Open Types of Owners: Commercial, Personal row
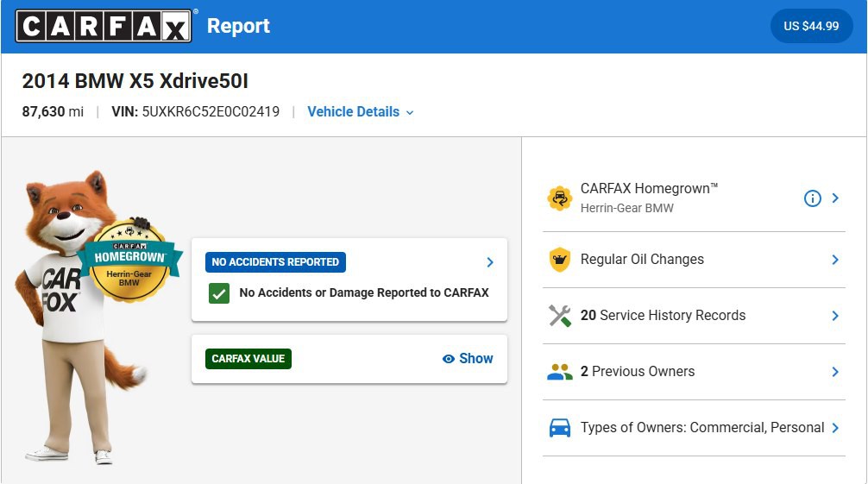The width and height of the screenshot is (868, 484). (x=694, y=428)
